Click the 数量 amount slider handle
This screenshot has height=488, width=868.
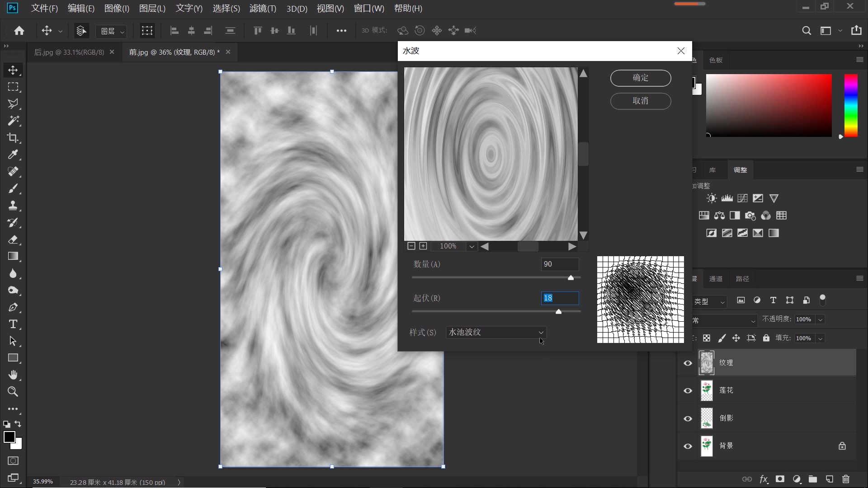[x=571, y=278]
